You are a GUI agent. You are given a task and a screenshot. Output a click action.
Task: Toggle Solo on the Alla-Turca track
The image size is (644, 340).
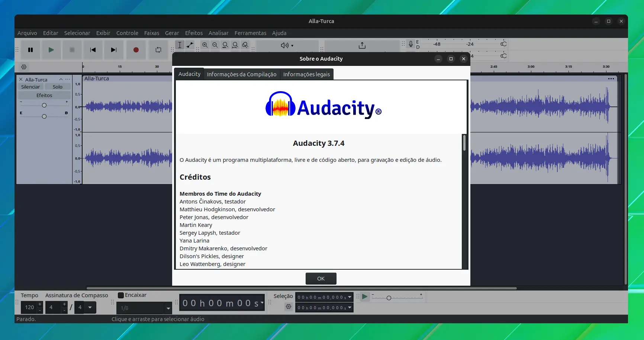[x=58, y=87]
